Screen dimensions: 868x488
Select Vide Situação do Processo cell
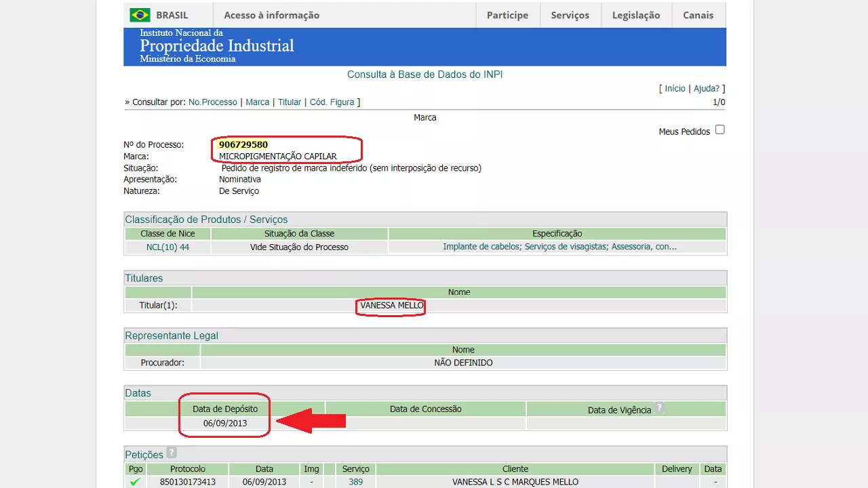pos(299,247)
